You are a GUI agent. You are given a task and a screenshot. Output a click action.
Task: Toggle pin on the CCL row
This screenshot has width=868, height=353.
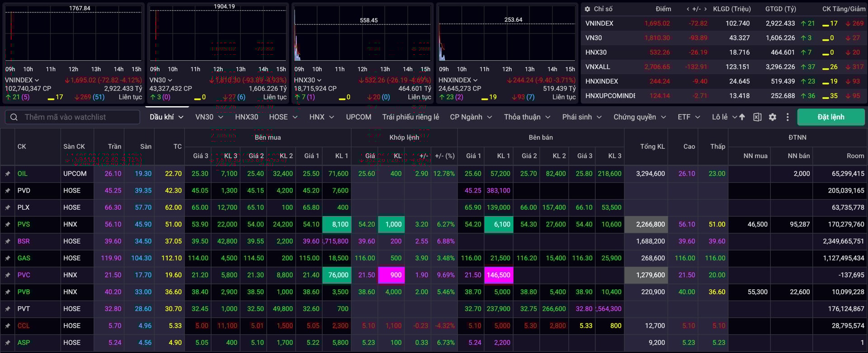tap(8, 326)
